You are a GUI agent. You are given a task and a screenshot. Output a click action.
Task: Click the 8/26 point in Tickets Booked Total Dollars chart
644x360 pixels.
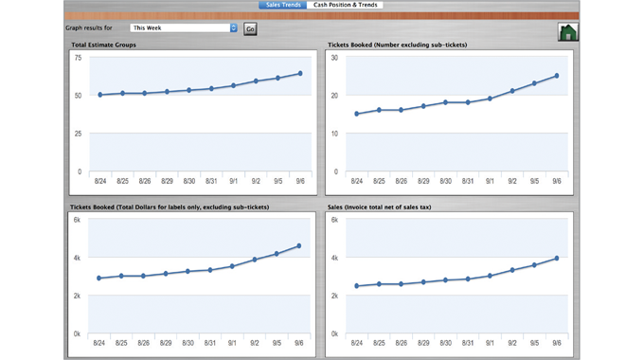click(143, 277)
